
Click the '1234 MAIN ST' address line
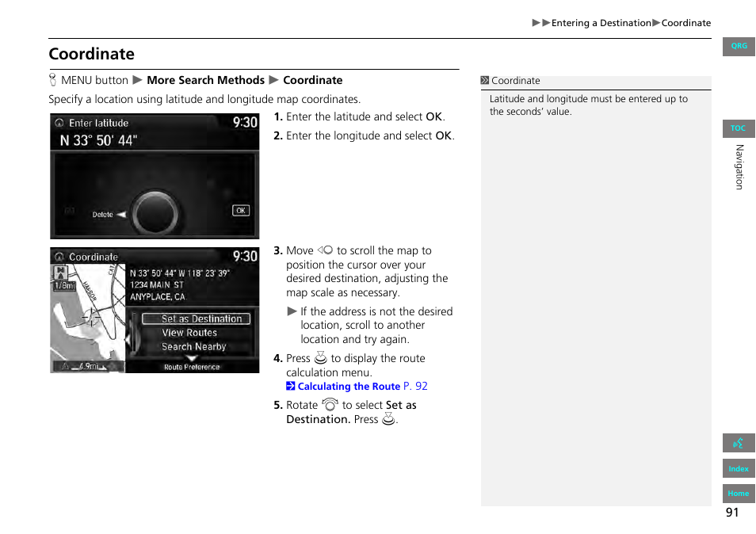click(x=157, y=285)
